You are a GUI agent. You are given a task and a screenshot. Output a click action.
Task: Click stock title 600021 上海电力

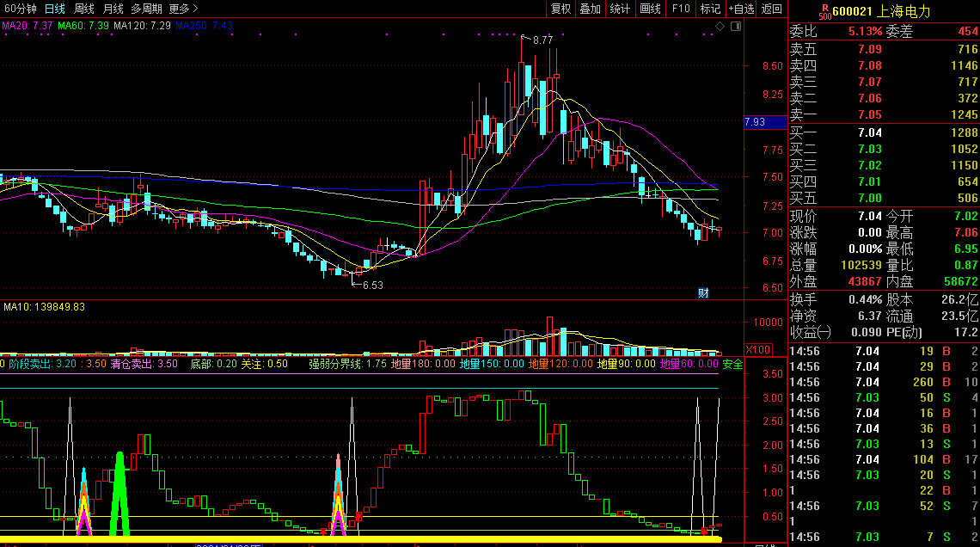[881, 11]
